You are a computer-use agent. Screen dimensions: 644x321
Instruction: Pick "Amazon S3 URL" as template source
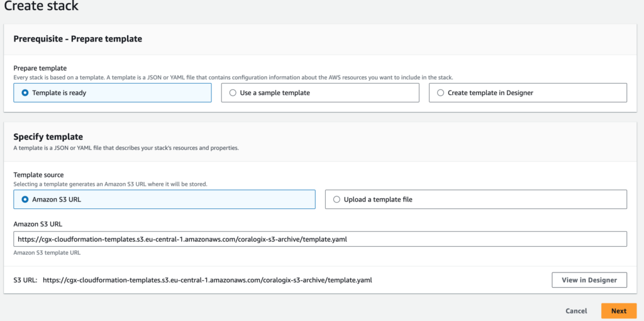pyautogui.click(x=164, y=200)
